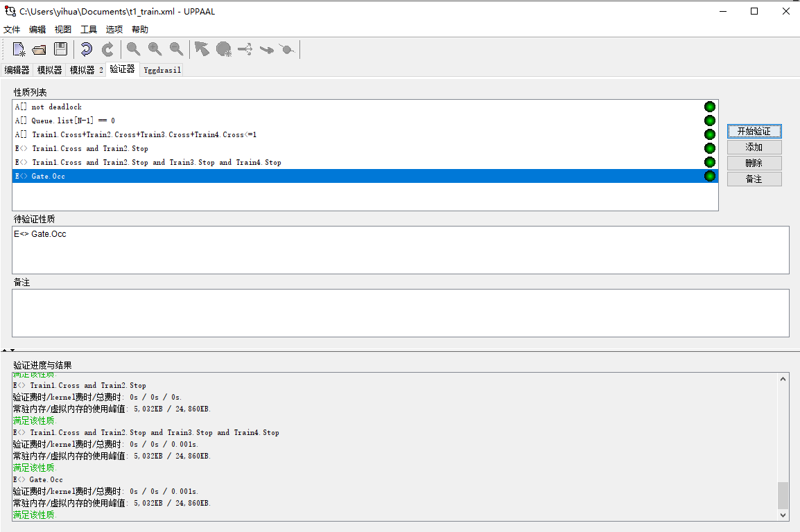Click green light for Train4.Stop property row
Screen dimensions: 800x532
[710, 162]
